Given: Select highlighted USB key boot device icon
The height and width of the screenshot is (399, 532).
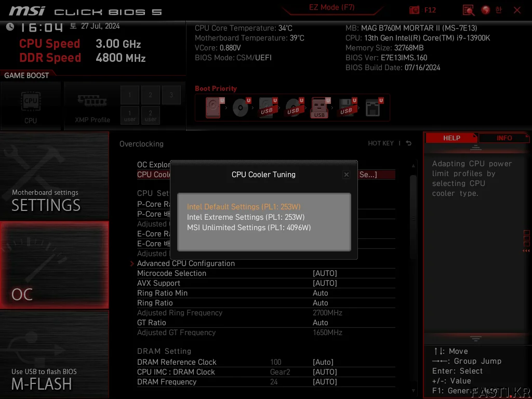Looking at the screenshot, I should [320, 108].
